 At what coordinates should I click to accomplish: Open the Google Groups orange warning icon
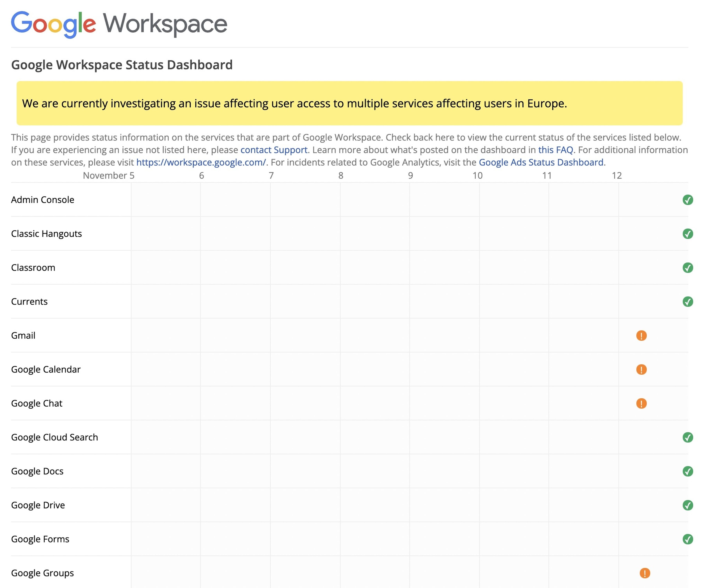pos(645,573)
